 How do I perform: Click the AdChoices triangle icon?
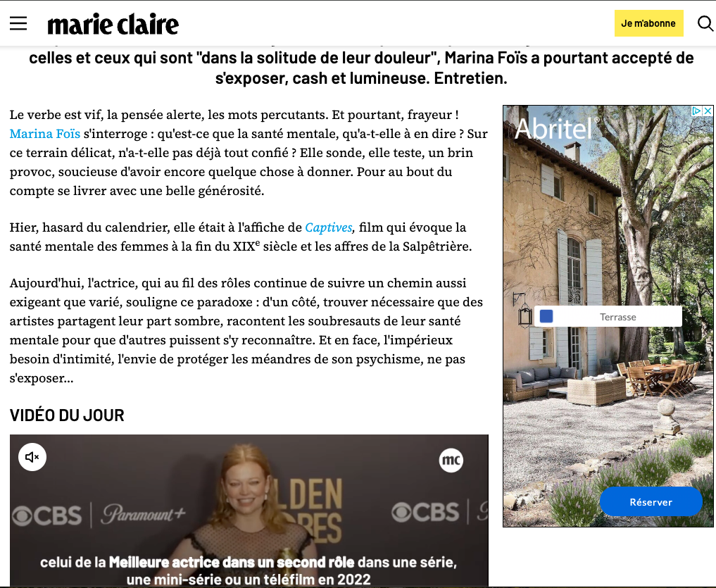pyautogui.click(x=696, y=111)
